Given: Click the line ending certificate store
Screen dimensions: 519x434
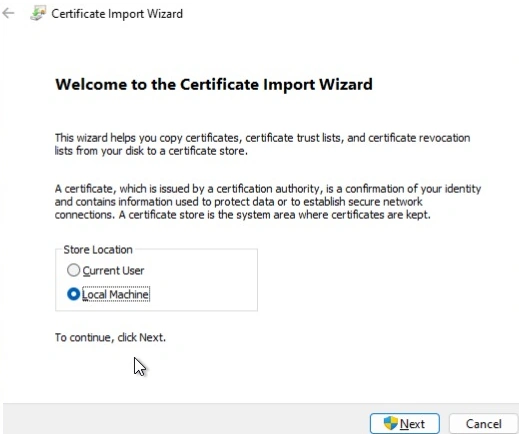Looking at the screenshot, I should click(x=151, y=151).
